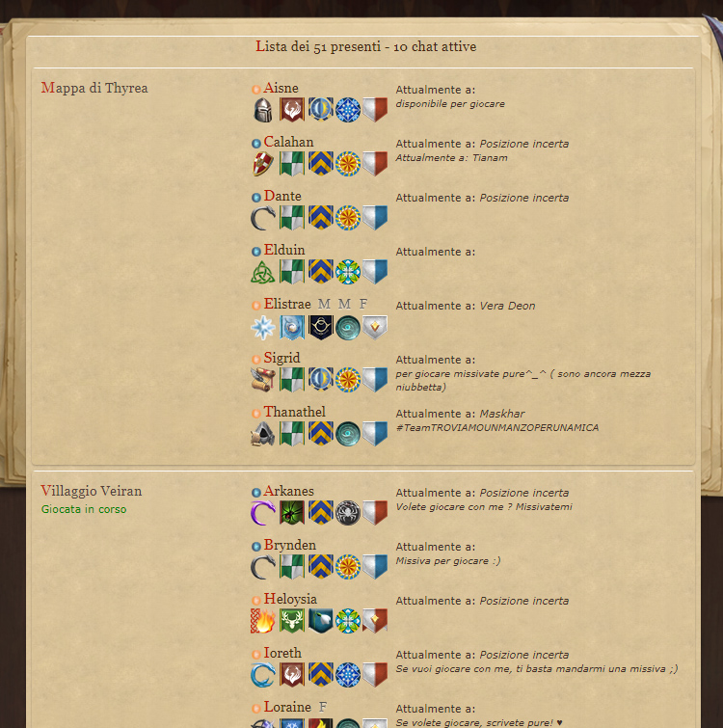Click the purple crescent dragon icon under Arkanes
This screenshot has width=723, height=728.
click(263, 513)
